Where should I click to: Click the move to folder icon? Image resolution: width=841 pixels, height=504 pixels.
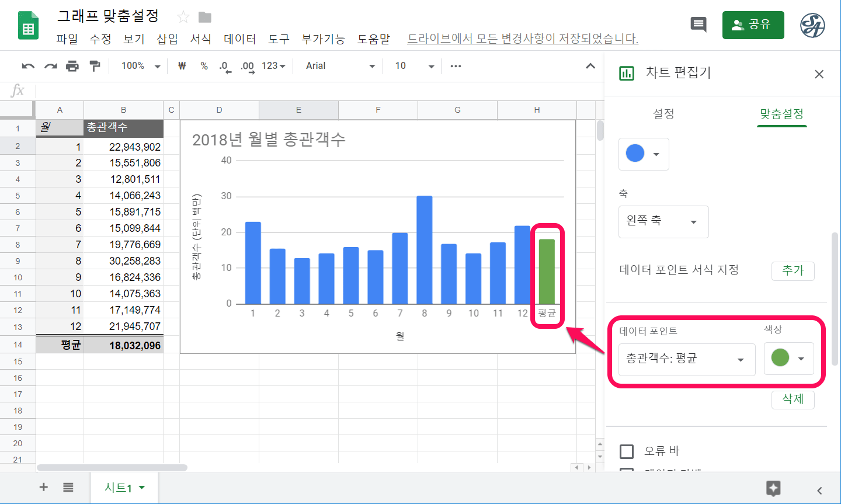point(204,17)
